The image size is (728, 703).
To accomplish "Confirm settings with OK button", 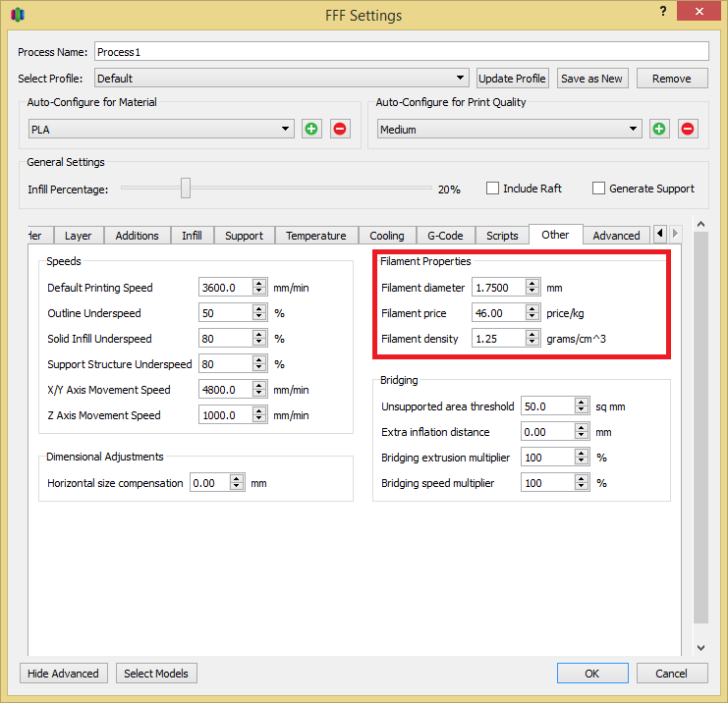I will 592,673.
